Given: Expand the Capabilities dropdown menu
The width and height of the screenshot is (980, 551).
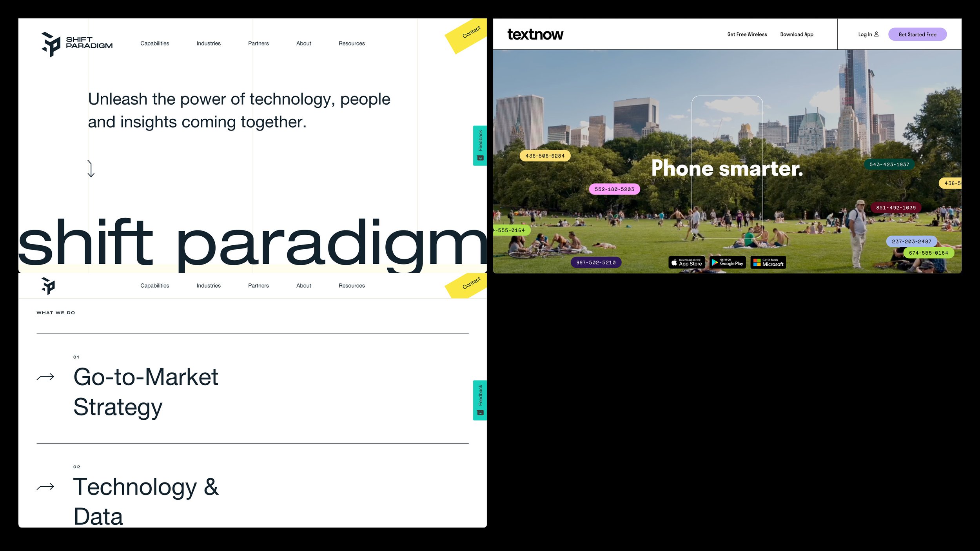Looking at the screenshot, I should pyautogui.click(x=154, y=43).
